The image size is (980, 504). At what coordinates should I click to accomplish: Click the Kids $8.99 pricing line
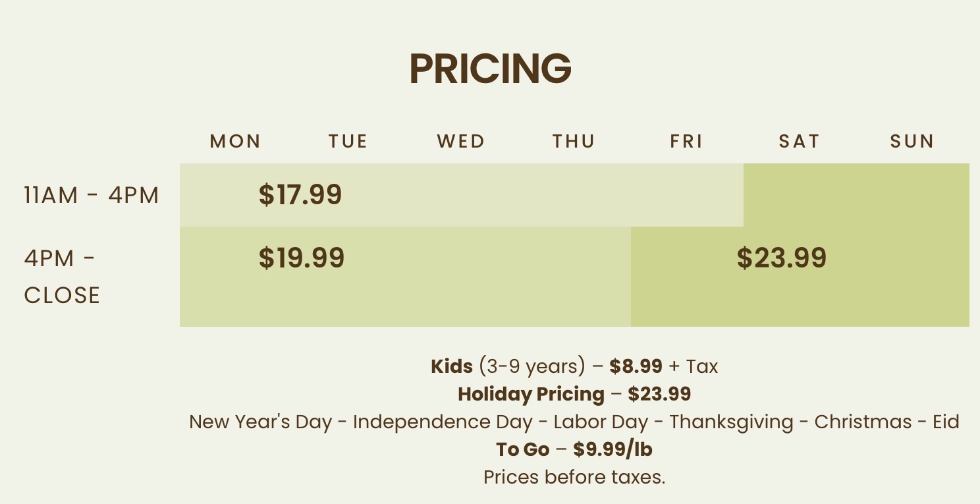point(574,366)
